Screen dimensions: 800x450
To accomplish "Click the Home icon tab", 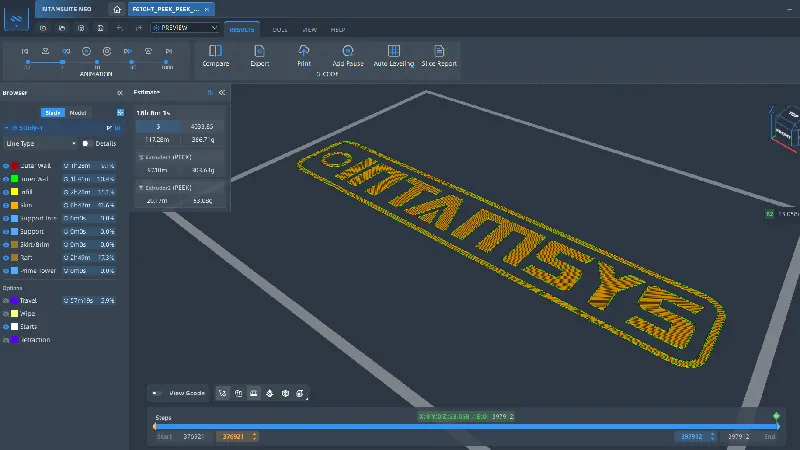I will pos(117,9).
